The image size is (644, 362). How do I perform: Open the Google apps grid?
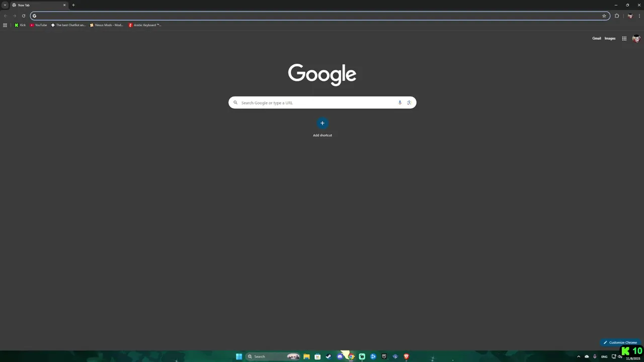click(624, 38)
